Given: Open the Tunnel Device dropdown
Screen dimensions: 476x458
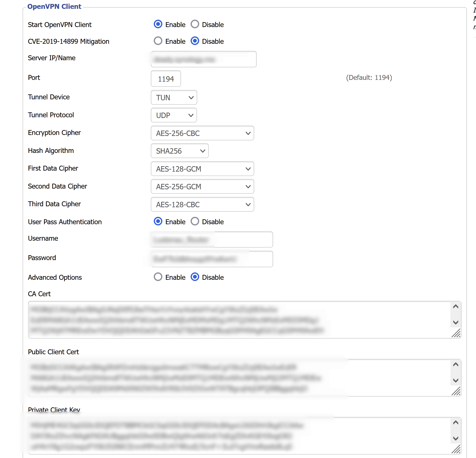Looking at the screenshot, I should coord(174,97).
